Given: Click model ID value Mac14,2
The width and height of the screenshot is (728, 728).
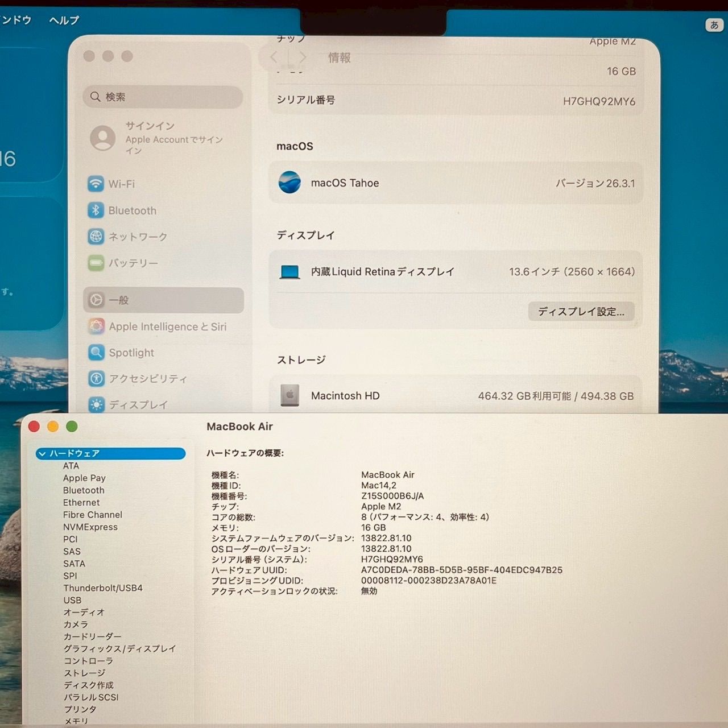Looking at the screenshot, I should click(379, 485).
